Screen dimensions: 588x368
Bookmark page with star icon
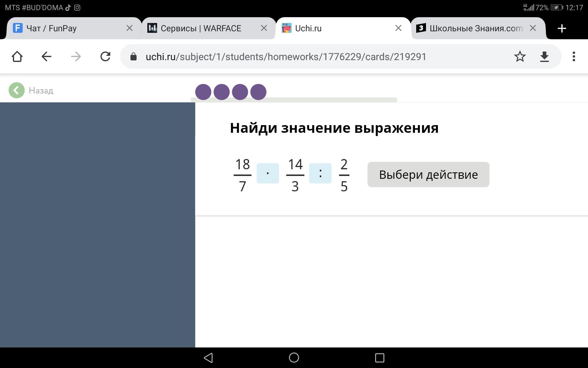520,56
